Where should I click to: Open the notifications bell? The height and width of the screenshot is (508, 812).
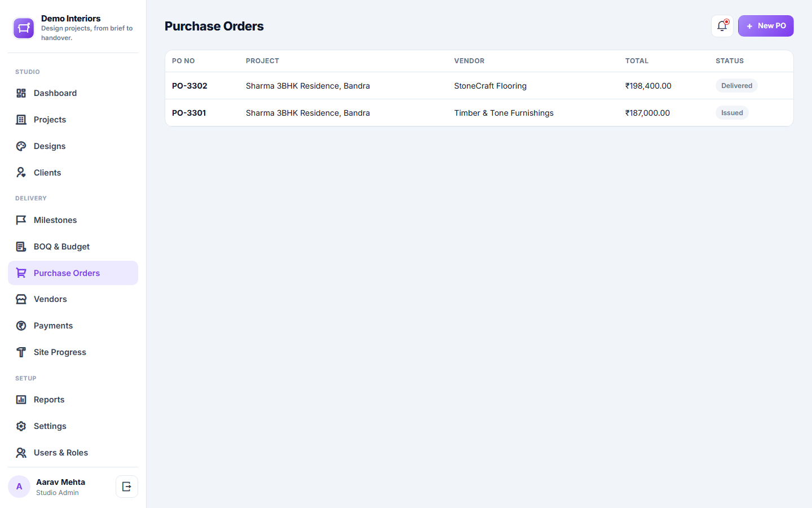click(722, 26)
